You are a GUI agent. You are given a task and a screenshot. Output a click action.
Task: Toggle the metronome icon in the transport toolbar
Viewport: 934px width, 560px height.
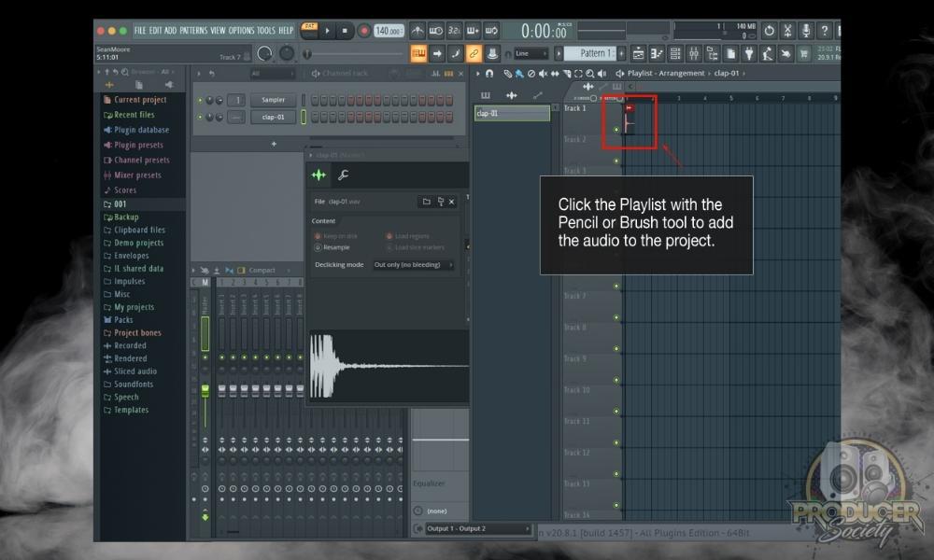417,31
